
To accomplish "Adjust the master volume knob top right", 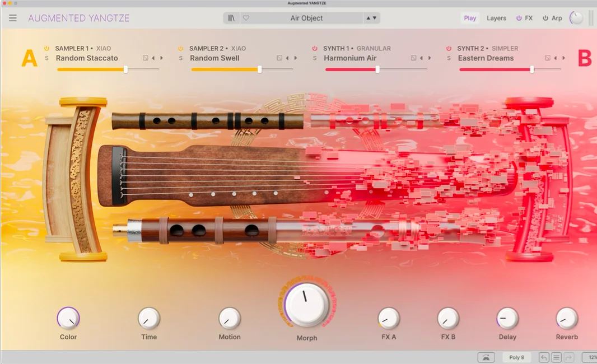I will 576,18.
